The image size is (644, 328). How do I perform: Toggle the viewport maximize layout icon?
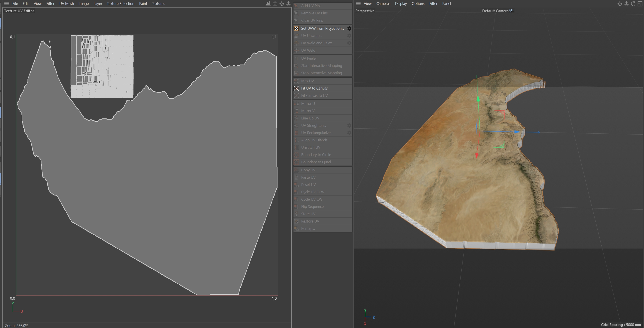(640, 4)
